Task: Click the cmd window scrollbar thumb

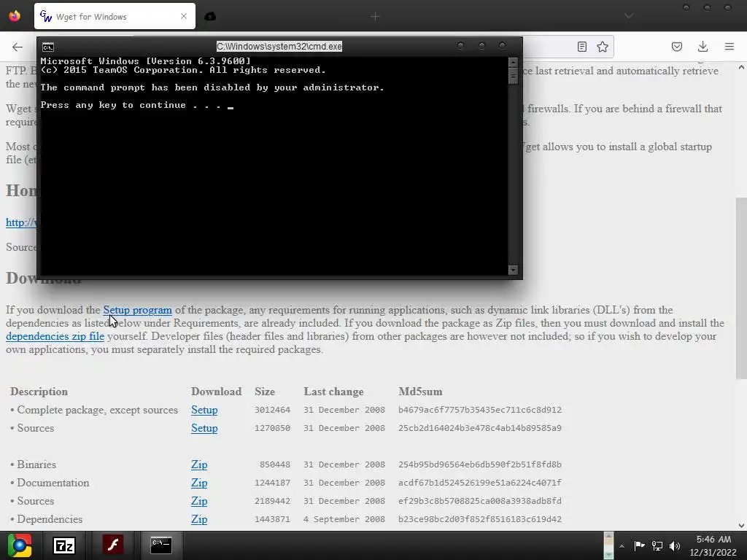Action: (x=513, y=76)
